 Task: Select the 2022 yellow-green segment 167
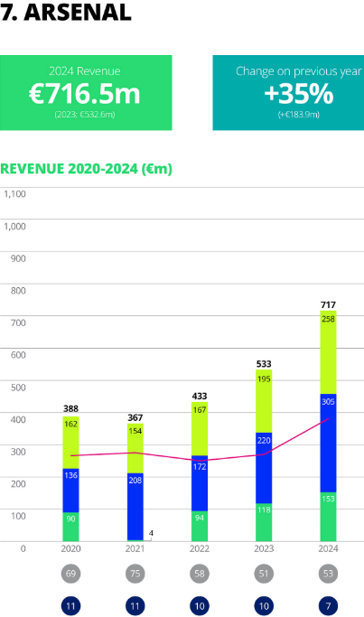[200, 429]
